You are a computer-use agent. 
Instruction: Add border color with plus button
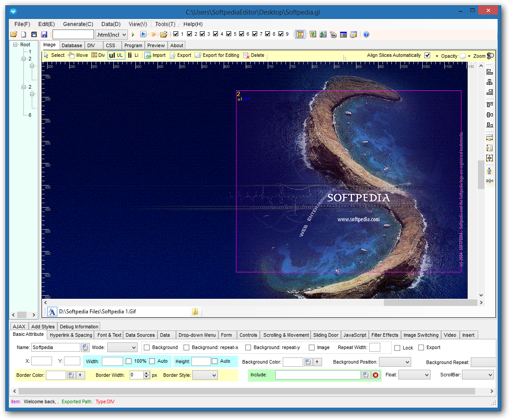(x=80, y=375)
